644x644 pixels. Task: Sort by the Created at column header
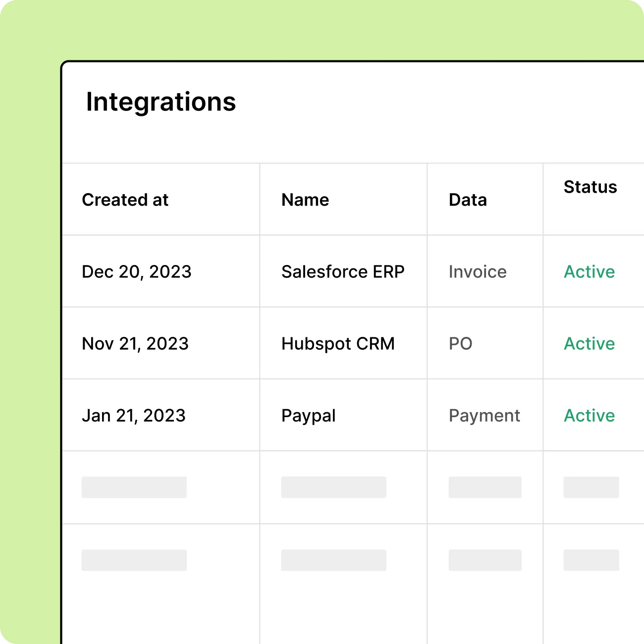click(x=125, y=200)
